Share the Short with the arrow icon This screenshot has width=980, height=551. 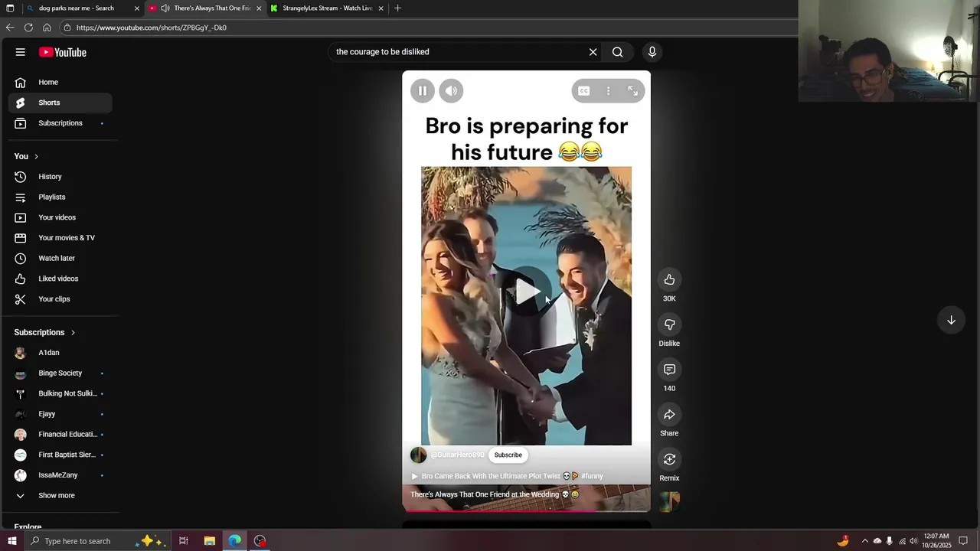pyautogui.click(x=669, y=415)
